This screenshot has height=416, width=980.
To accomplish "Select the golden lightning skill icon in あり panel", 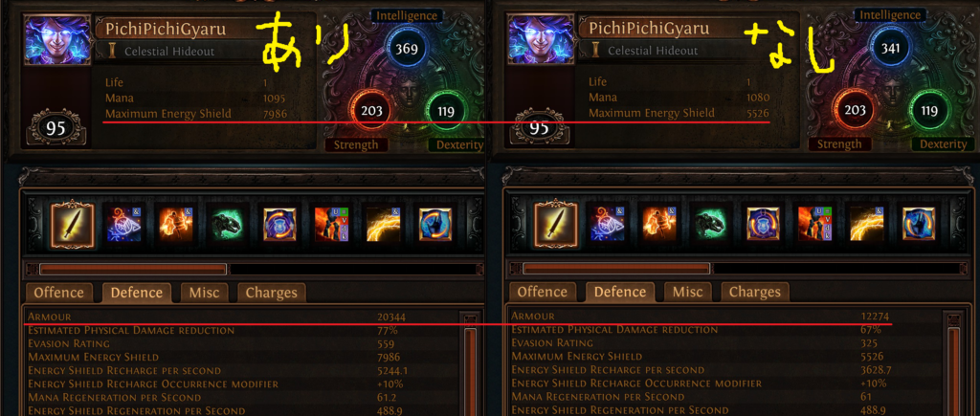I will tap(383, 225).
